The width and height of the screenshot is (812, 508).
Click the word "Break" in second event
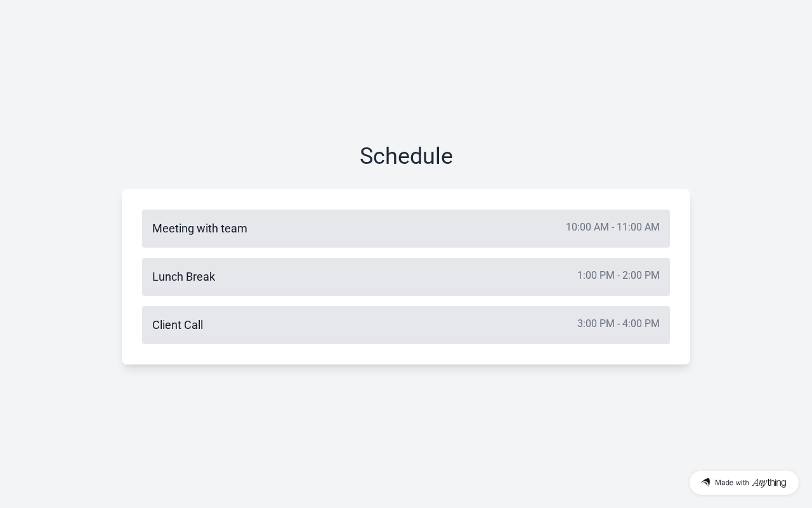coord(200,277)
